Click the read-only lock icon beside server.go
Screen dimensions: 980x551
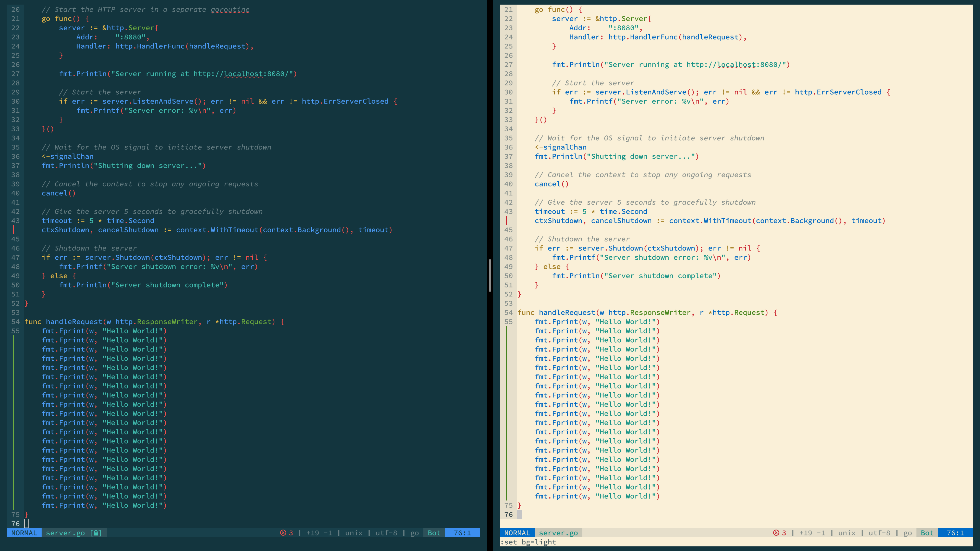pos(96,533)
